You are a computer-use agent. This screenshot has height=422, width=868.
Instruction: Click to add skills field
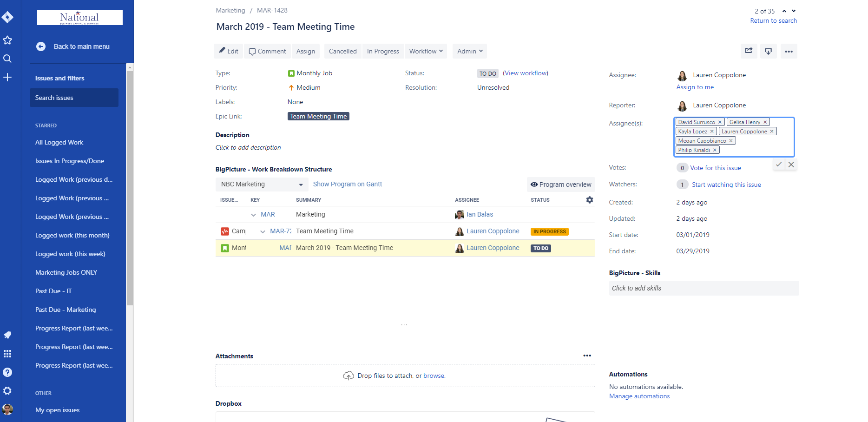pyautogui.click(x=704, y=288)
